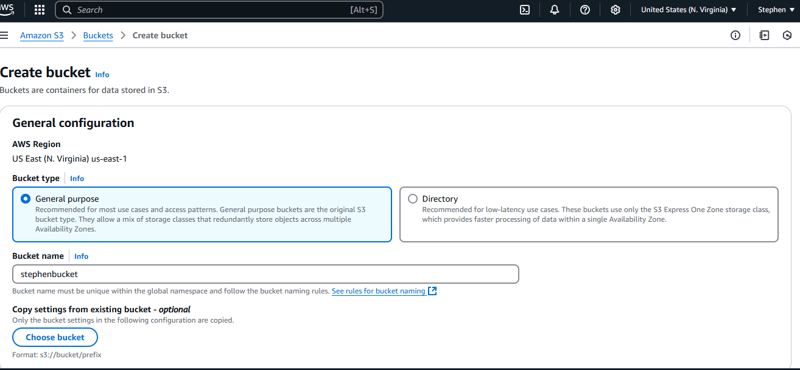Click the AWS logo home icon
Image resolution: width=800 pixels, height=370 pixels.
click(7, 9)
